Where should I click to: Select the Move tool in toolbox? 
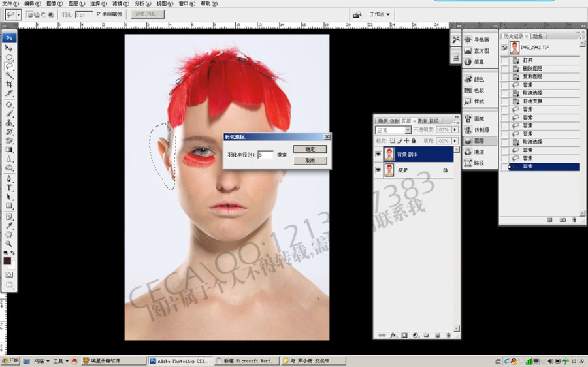pyautogui.click(x=9, y=48)
